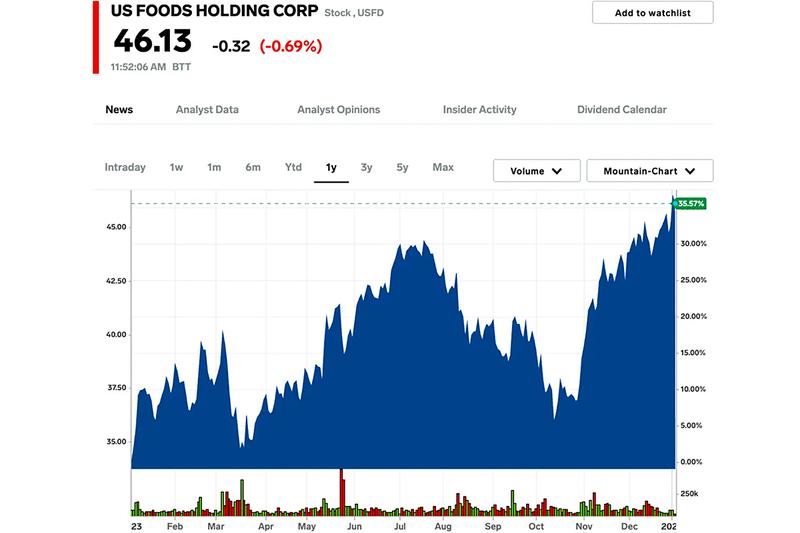The width and height of the screenshot is (800, 533).
Task: Click the 250k volume axis label
Action: 689,494
